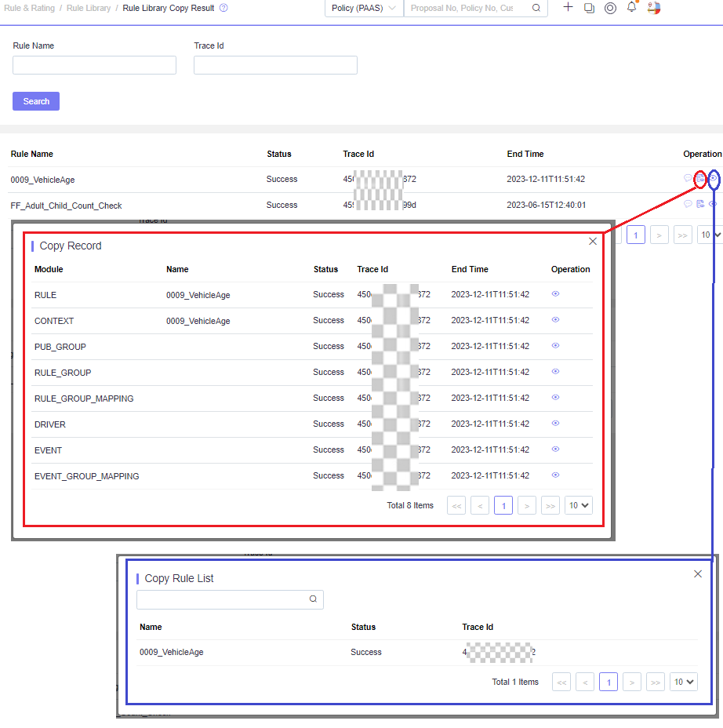Image resolution: width=723 pixels, height=728 pixels.
Task: Click the search icon in Copy Rule List
Action: 313,599
